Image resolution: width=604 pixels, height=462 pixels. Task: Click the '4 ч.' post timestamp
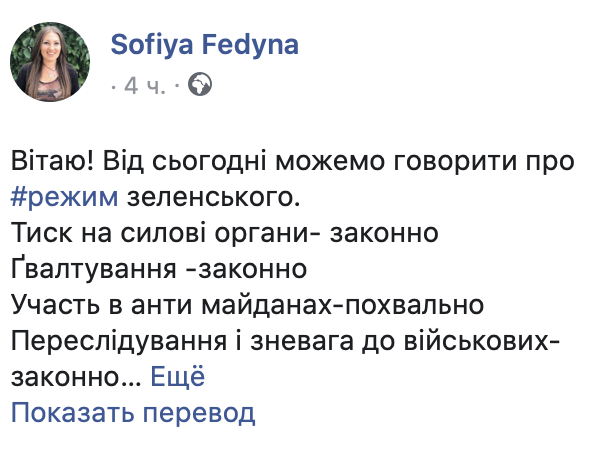145,85
